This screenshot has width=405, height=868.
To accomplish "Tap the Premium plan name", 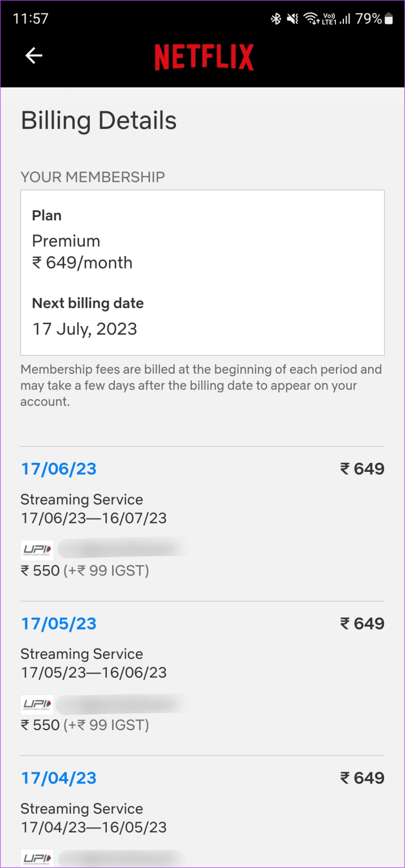I will click(66, 241).
